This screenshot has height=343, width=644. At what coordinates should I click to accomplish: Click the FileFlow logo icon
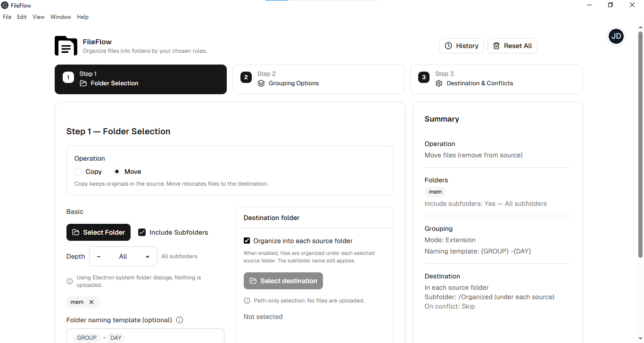[x=66, y=46]
